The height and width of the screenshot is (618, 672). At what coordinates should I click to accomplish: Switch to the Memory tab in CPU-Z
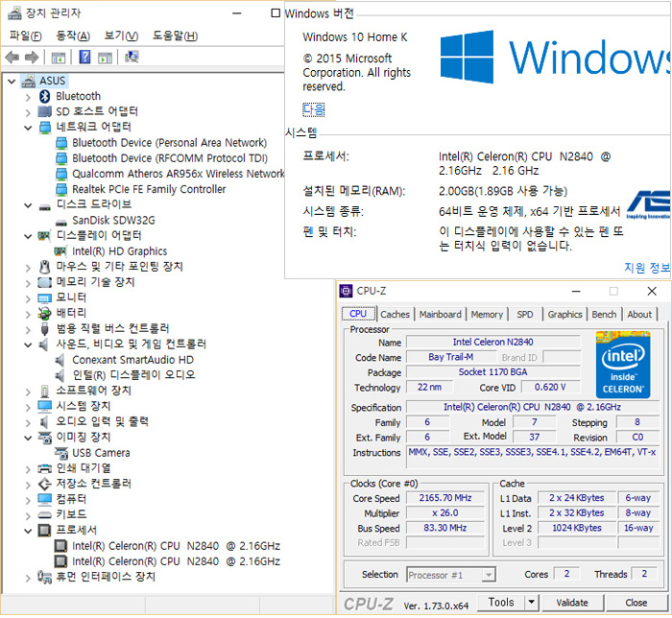pos(487,315)
